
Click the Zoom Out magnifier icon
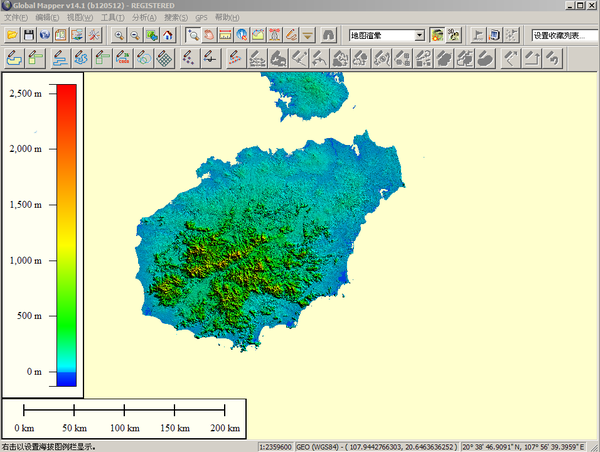click(x=135, y=35)
